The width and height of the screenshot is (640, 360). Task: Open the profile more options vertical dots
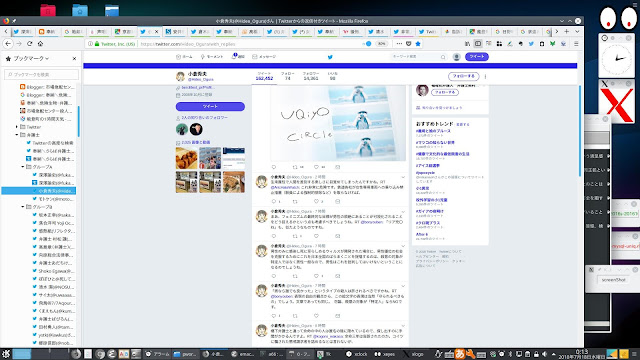coord(485,76)
